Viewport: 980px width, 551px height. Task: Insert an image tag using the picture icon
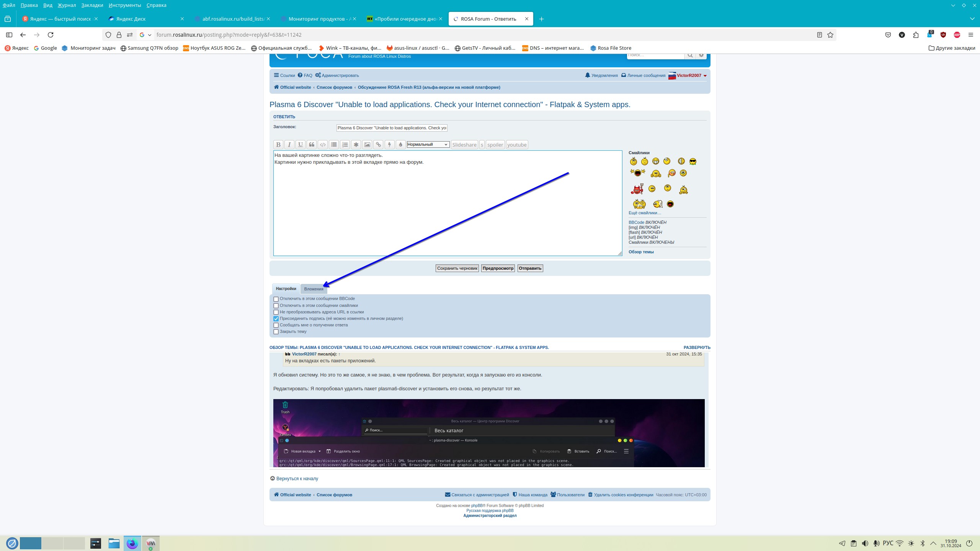(367, 145)
